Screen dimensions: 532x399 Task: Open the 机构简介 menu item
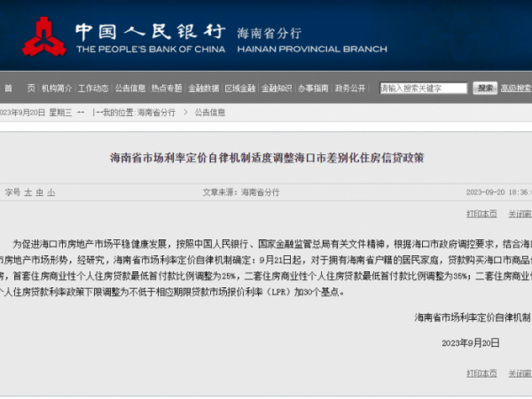click(57, 89)
